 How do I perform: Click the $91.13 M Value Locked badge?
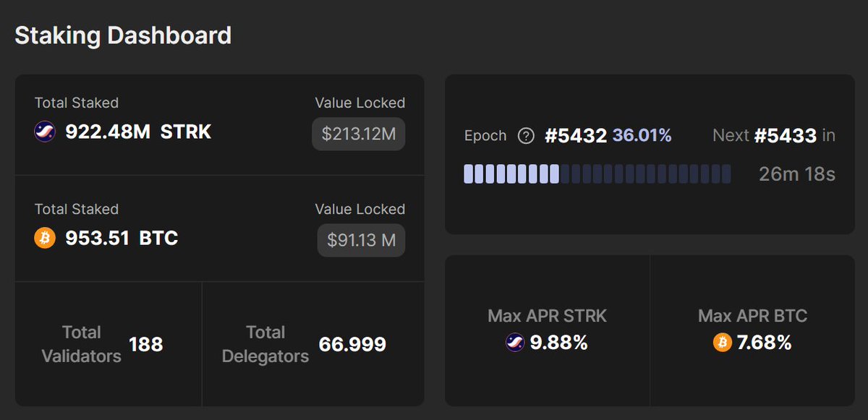click(361, 240)
